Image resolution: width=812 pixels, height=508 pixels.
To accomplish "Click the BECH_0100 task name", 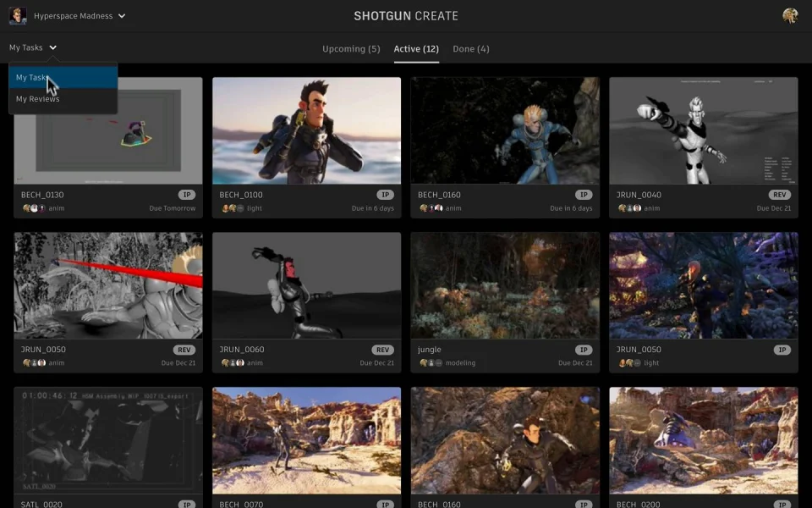I will tap(241, 195).
